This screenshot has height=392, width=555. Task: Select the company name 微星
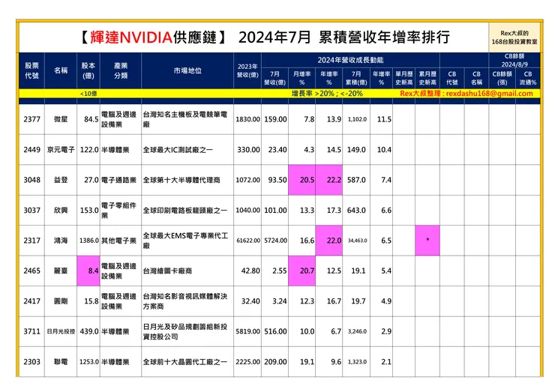(x=61, y=119)
